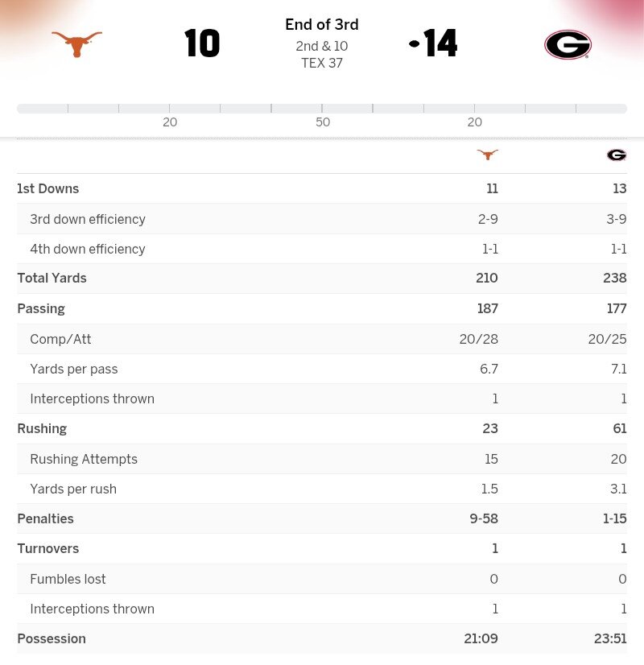Select the End of 3rd game status

[x=322, y=25]
